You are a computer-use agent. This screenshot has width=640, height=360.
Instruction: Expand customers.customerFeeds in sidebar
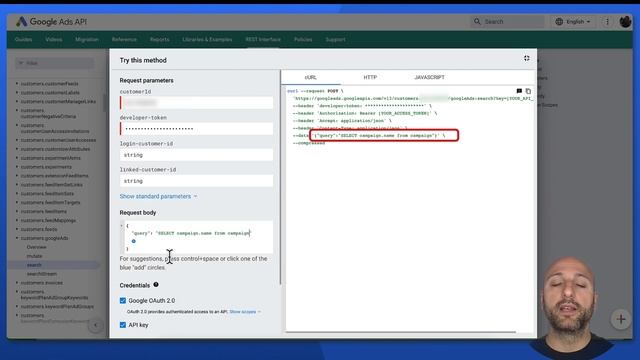tap(17, 84)
